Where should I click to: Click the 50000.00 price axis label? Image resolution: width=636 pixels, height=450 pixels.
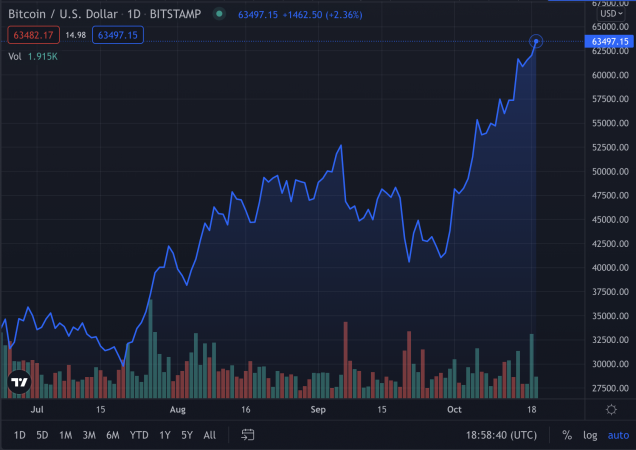[x=610, y=171]
